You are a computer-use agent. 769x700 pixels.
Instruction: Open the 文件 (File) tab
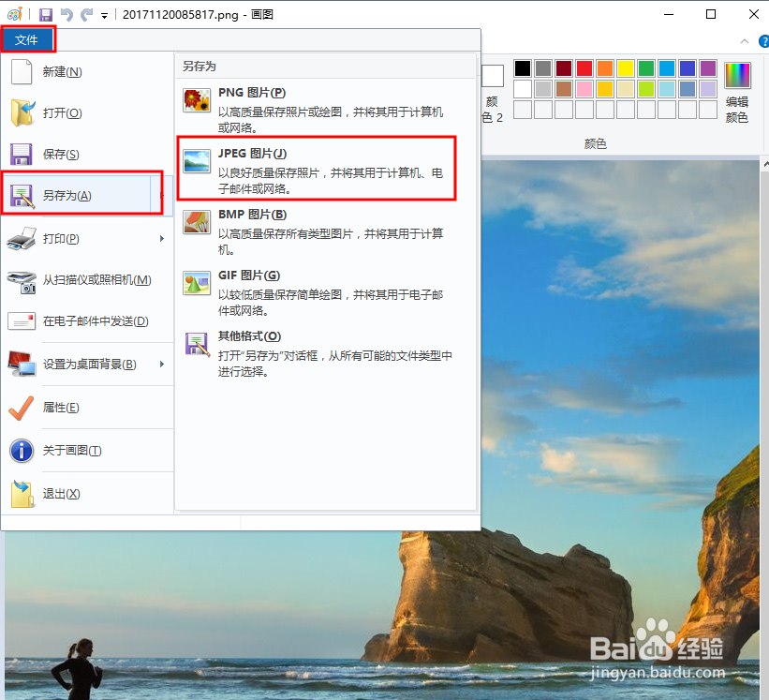pos(27,39)
